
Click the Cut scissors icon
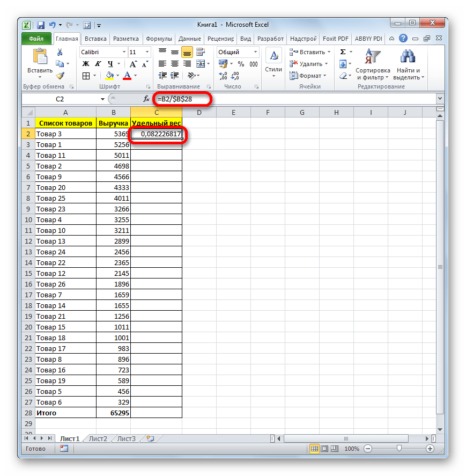click(x=60, y=53)
